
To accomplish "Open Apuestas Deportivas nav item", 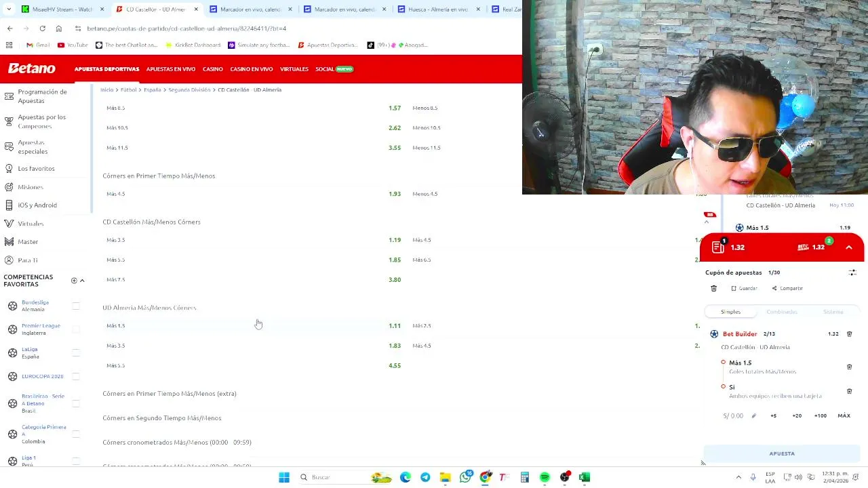I will tap(106, 69).
